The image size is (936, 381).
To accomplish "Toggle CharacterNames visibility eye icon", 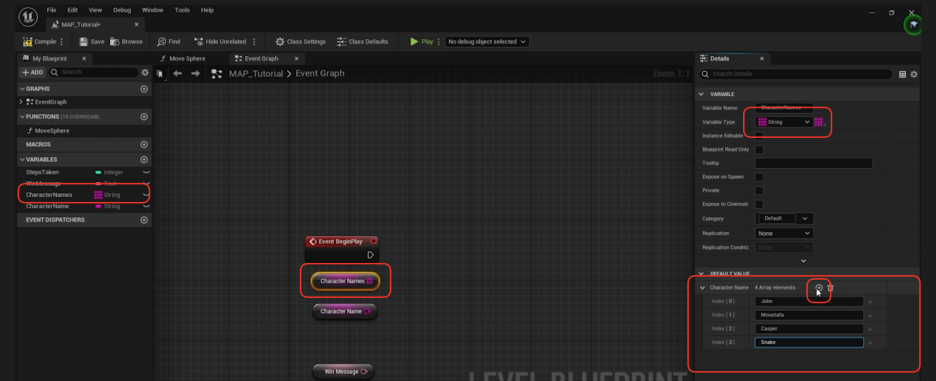I will click(x=146, y=195).
